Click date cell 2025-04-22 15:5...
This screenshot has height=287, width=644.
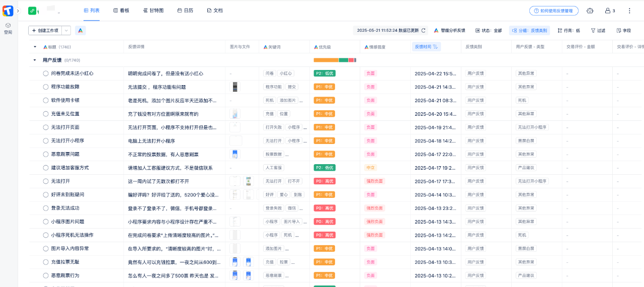(x=435, y=74)
